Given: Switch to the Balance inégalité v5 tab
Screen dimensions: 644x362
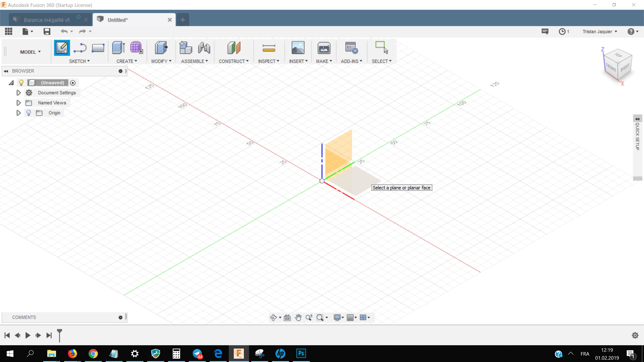Looking at the screenshot, I should [47, 20].
